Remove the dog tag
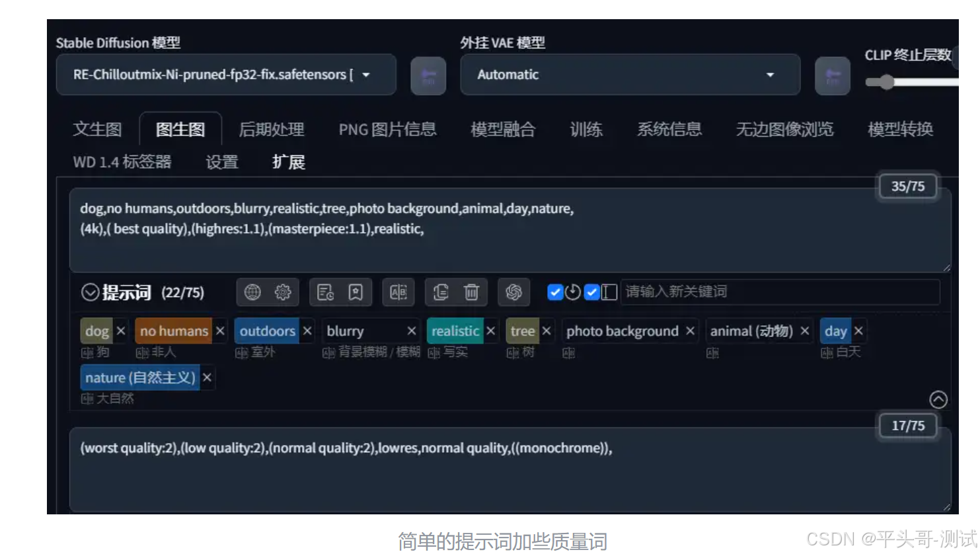Screen dimensions: 980x556 tap(121, 331)
